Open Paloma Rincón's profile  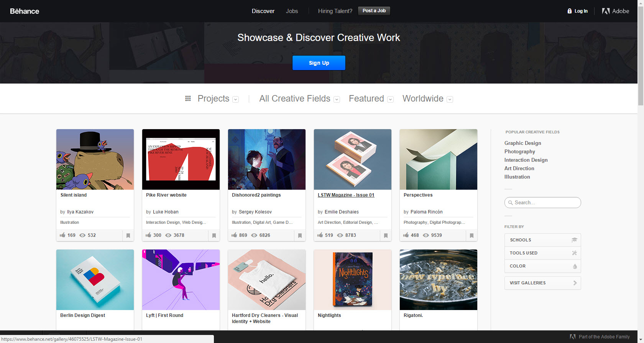[x=427, y=212]
